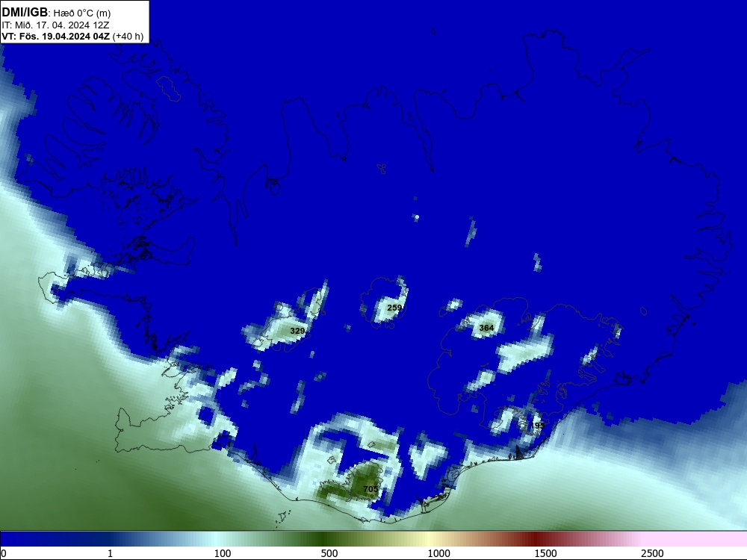Click the 705 height label on the map
This screenshot has height=560, width=747.
(371, 489)
